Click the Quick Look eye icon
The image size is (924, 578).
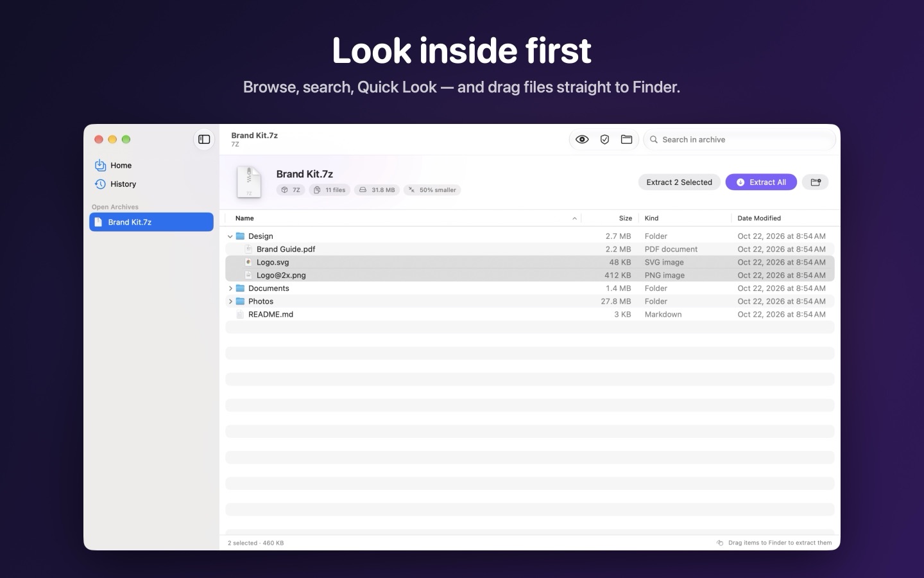(582, 139)
